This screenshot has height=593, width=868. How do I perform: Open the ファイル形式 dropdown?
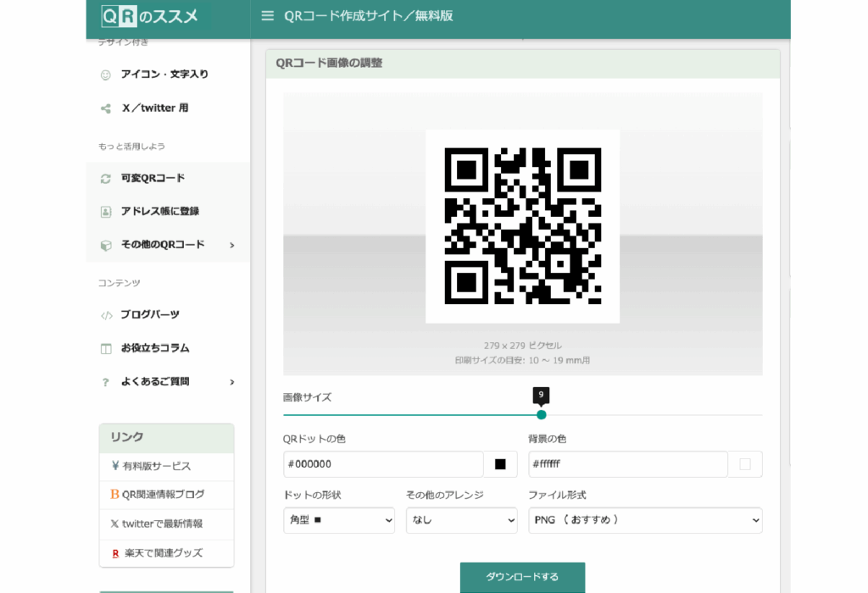645,520
